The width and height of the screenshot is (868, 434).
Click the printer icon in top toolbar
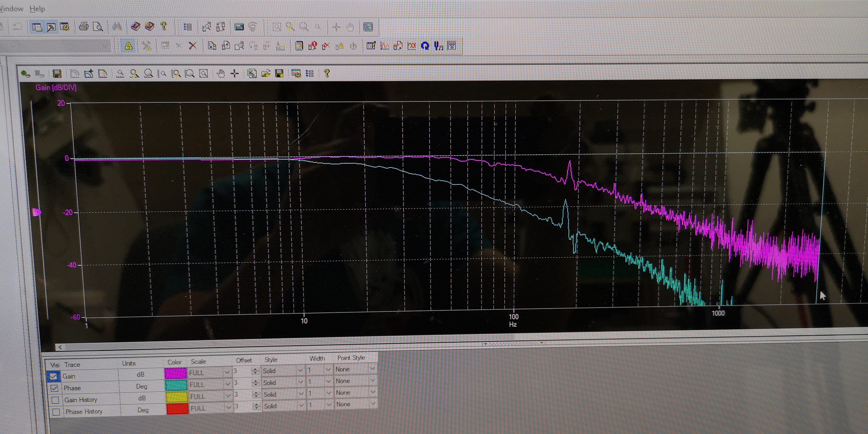pos(84,27)
